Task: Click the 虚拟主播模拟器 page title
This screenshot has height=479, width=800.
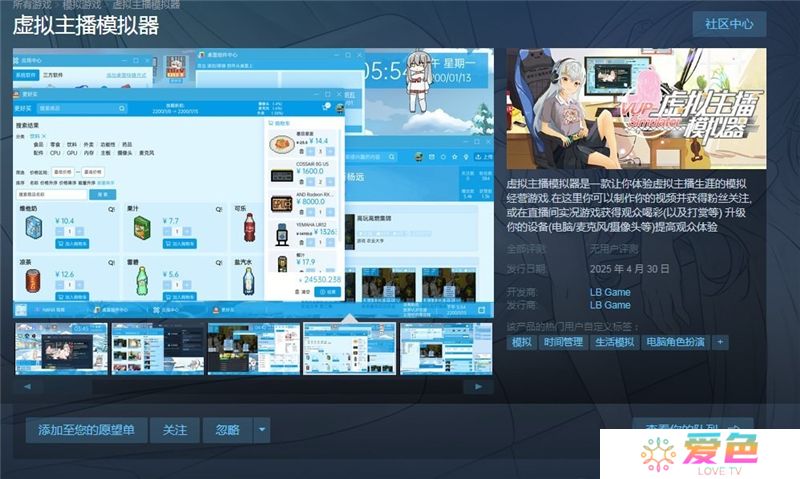Action: pyautogui.click(x=86, y=26)
